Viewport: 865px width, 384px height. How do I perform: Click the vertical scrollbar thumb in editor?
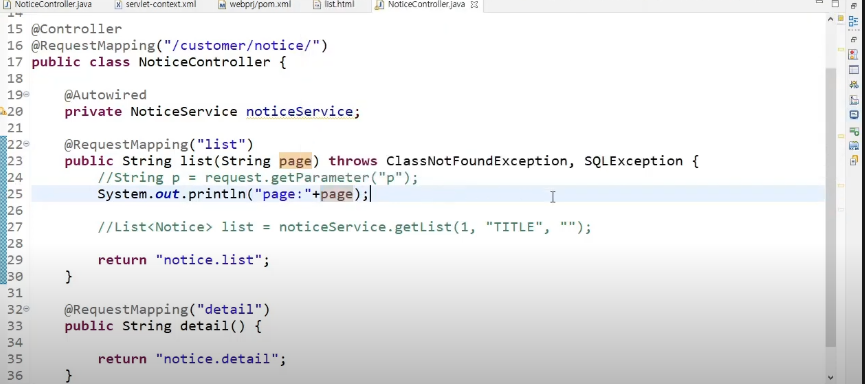pyautogui.click(x=831, y=207)
